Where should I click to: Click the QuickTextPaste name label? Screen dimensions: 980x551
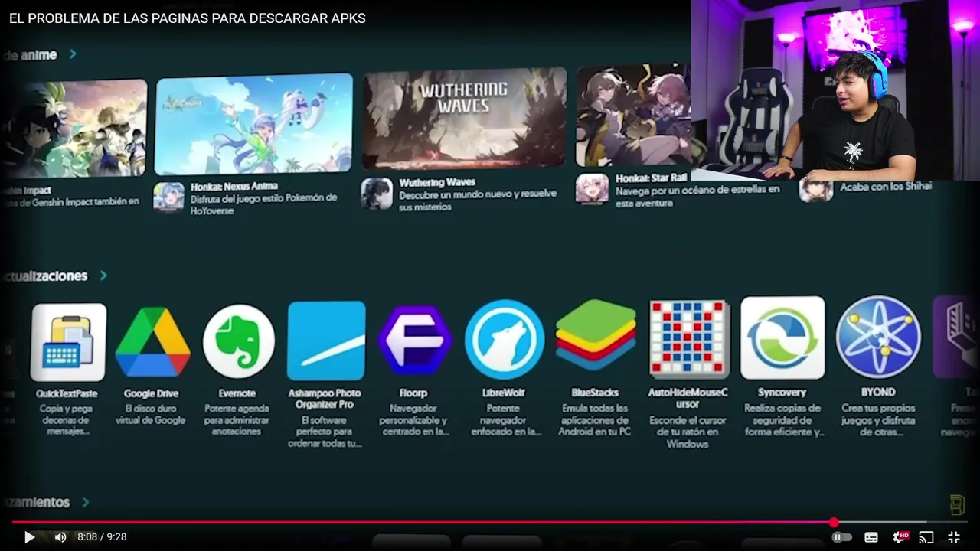[67, 393]
